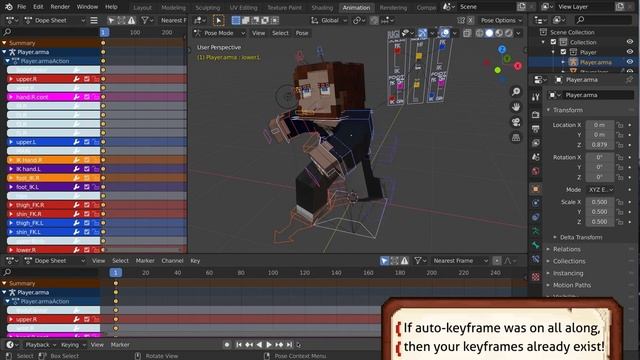The height and width of the screenshot is (360, 640).
Task: Open the Pose Options dropdown
Action: click(x=501, y=20)
